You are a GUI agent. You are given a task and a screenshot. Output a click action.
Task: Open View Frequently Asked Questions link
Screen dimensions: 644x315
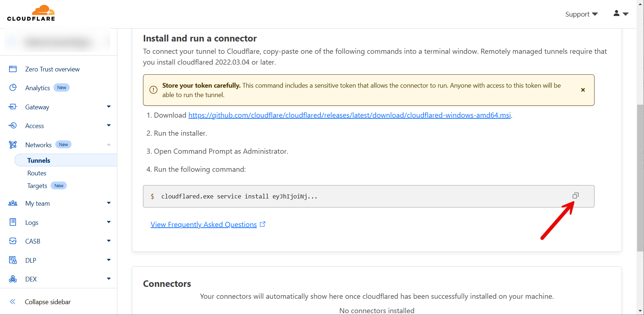(x=204, y=224)
